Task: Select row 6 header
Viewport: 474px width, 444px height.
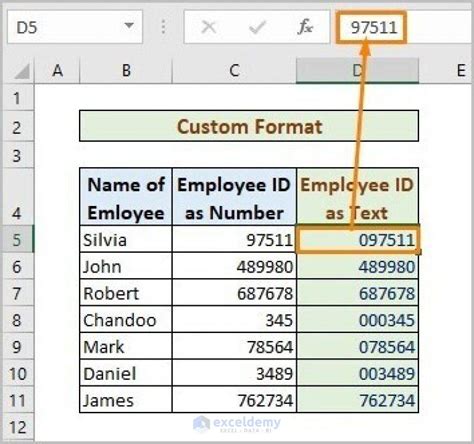Action: point(17,266)
